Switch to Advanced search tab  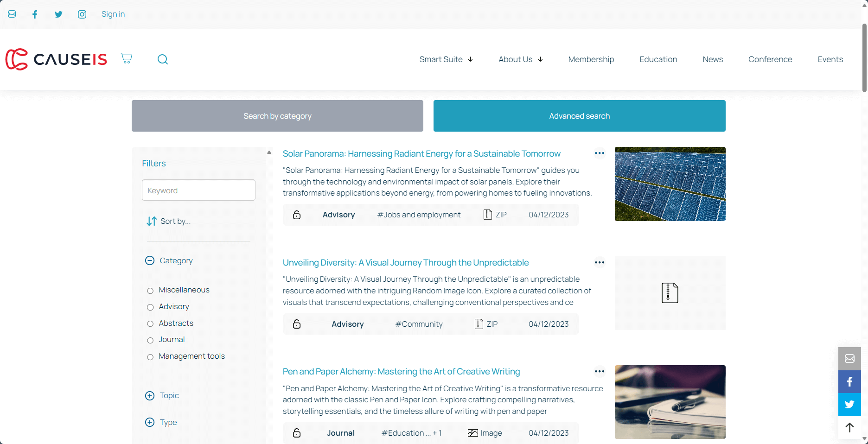pyautogui.click(x=580, y=116)
